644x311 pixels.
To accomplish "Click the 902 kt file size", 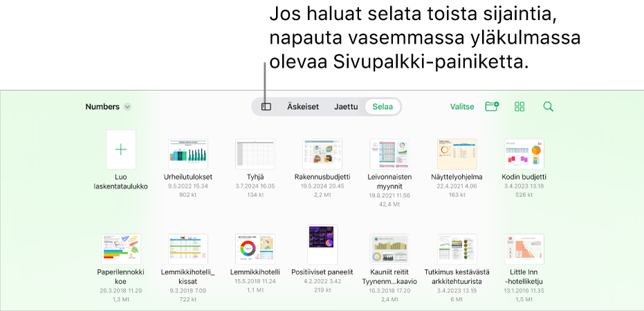I will pyautogui.click(x=188, y=195).
